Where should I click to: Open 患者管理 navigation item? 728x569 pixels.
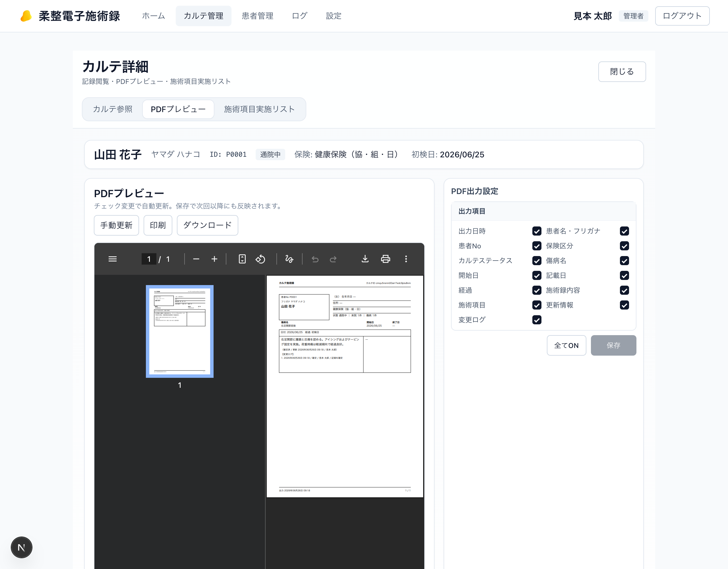click(257, 16)
